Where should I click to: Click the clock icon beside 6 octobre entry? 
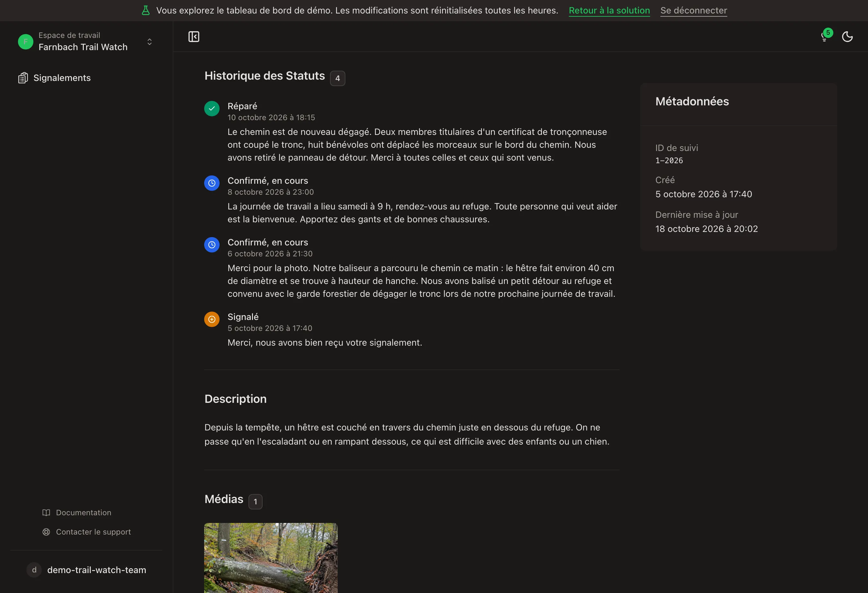click(212, 245)
